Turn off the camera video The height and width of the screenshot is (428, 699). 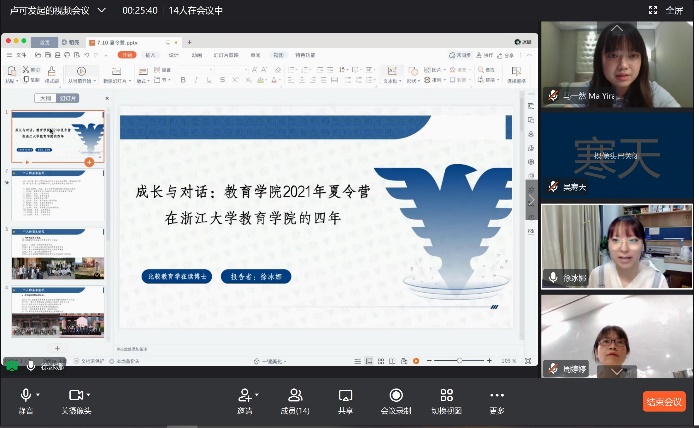pyautogui.click(x=74, y=396)
